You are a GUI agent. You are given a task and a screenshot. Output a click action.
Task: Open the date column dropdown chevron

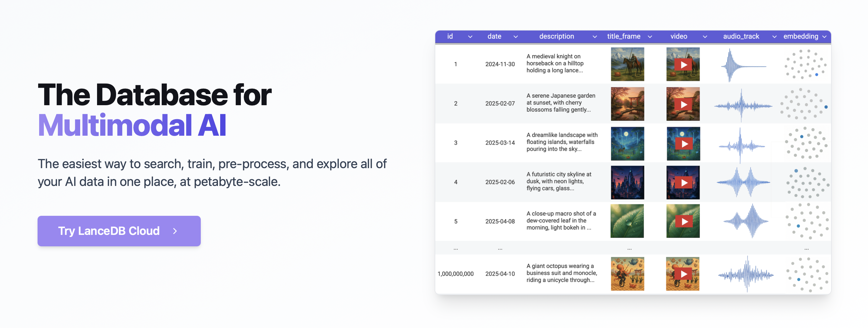pyautogui.click(x=515, y=37)
